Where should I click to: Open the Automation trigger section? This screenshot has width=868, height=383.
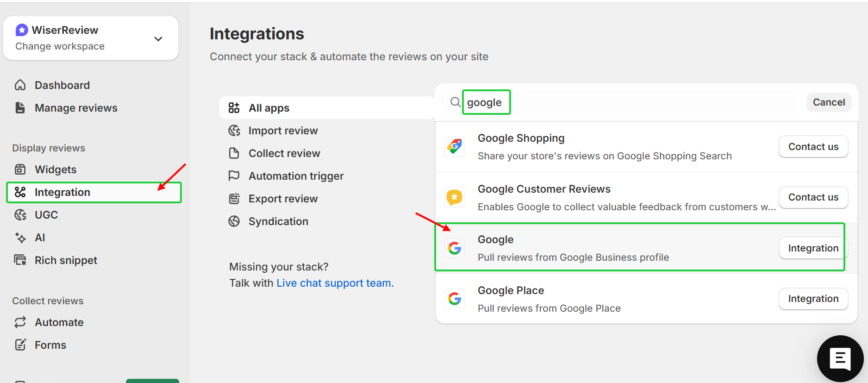coord(296,176)
